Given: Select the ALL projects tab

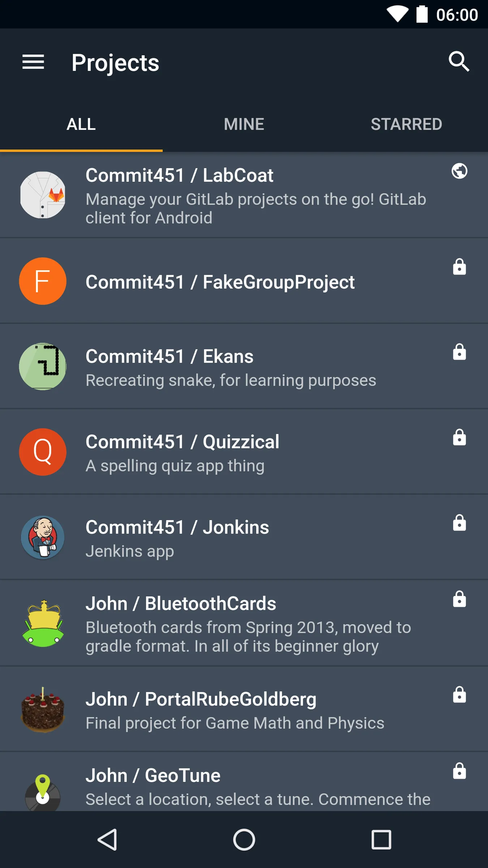Looking at the screenshot, I should [x=81, y=124].
